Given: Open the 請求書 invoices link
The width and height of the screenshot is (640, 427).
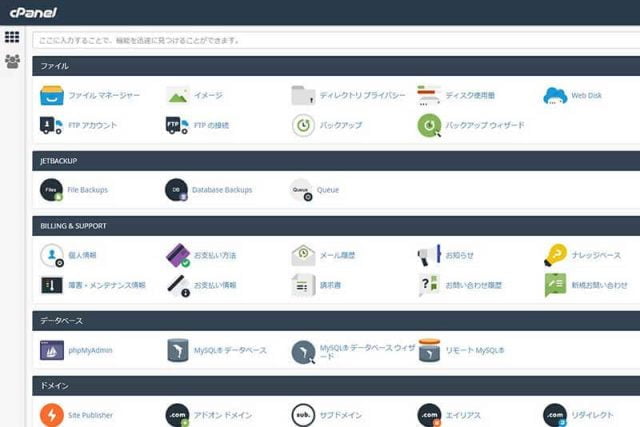Looking at the screenshot, I should [x=330, y=285].
